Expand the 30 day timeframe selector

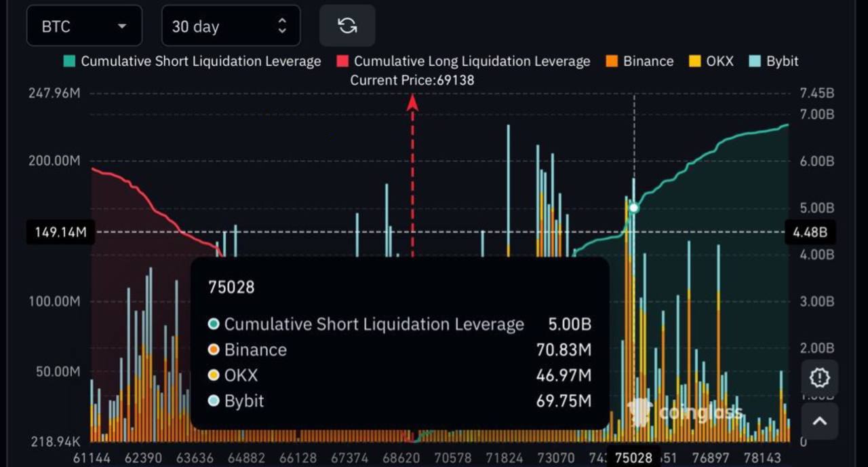pyautogui.click(x=231, y=26)
